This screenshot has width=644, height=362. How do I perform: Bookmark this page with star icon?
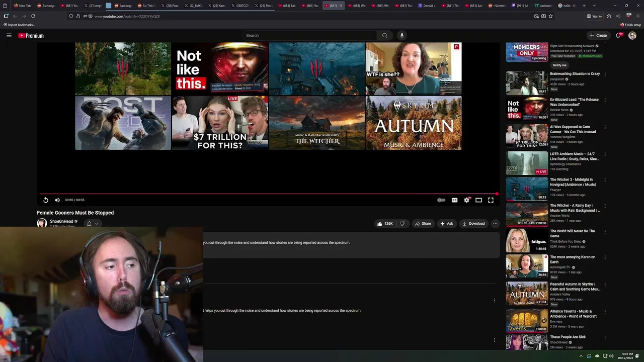click(x=550, y=16)
